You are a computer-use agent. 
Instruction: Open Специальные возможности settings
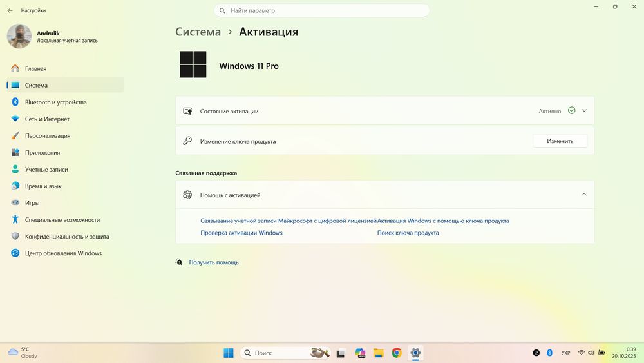pos(65,220)
